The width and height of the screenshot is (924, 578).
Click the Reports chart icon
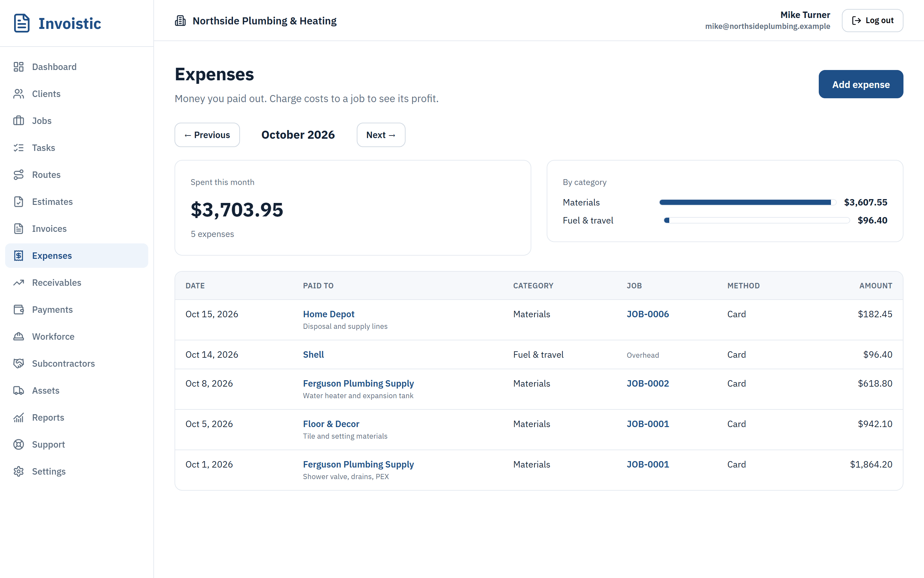tap(19, 417)
